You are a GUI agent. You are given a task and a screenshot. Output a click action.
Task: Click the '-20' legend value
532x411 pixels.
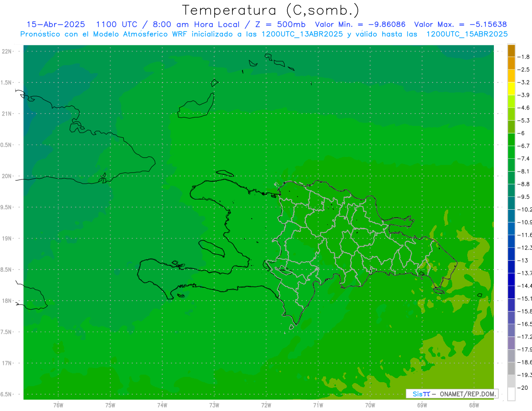coord(522,388)
